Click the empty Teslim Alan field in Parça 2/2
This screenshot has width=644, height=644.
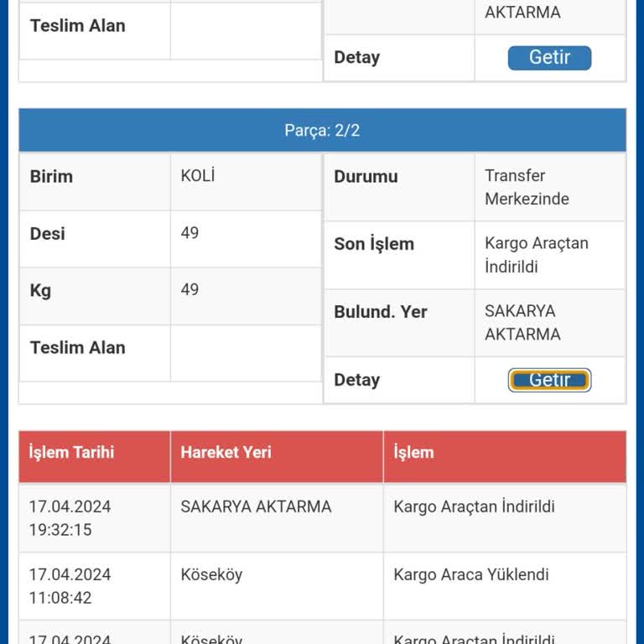[x=246, y=353]
